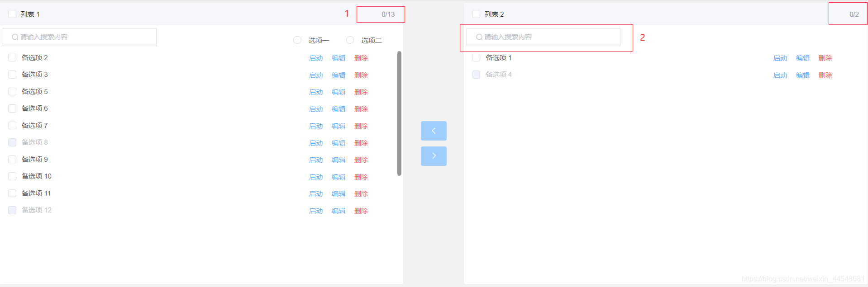Check the 备选项 2 checkbox
This screenshot has width=868, height=287.
(12, 57)
